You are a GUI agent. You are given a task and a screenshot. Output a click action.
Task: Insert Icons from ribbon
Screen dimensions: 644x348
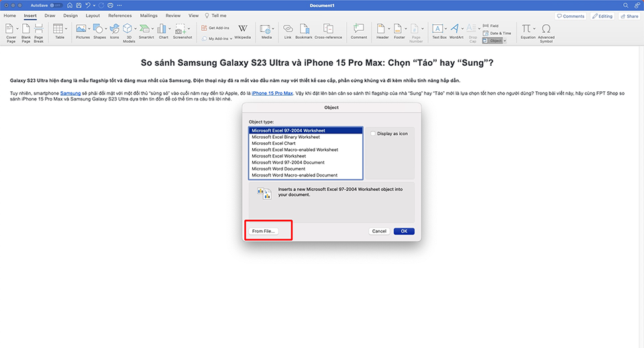tap(115, 32)
